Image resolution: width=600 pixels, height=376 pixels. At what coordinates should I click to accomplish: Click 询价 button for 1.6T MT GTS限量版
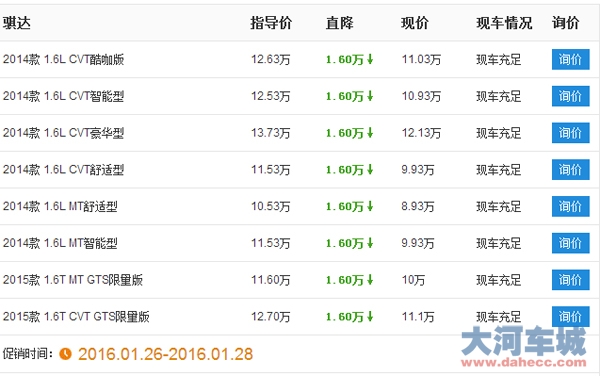pyautogui.click(x=570, y=280)
